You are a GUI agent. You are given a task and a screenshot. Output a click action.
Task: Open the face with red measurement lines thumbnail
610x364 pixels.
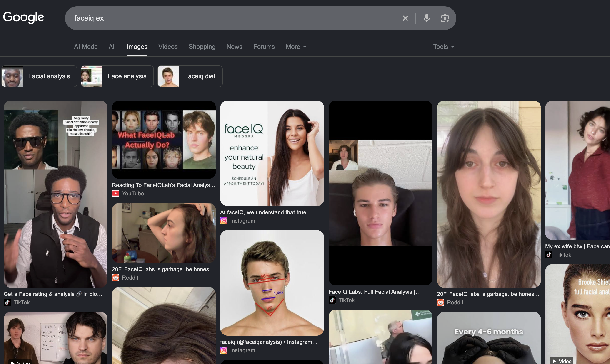[x=272, y=283]
